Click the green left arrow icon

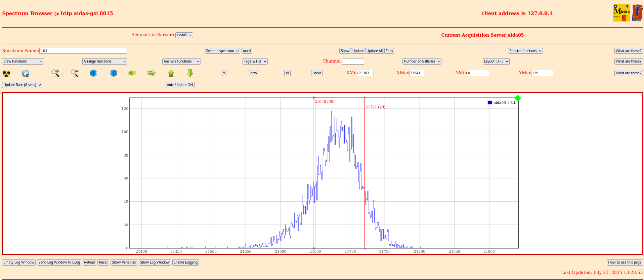pos(132,73)
